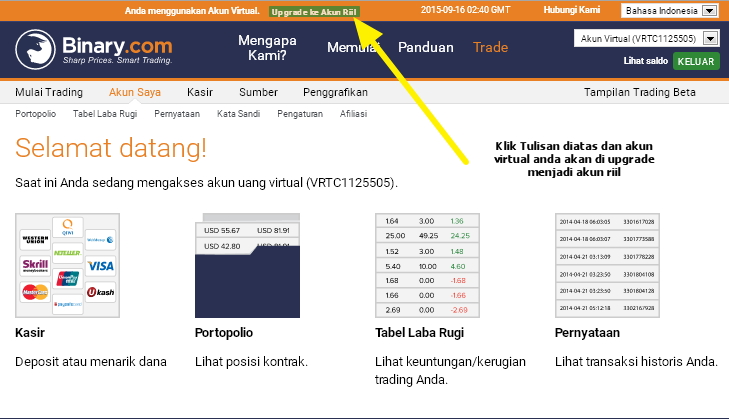
Task: Click the text Lihat posisi kontrak.
Action: [x=252, y=362]
